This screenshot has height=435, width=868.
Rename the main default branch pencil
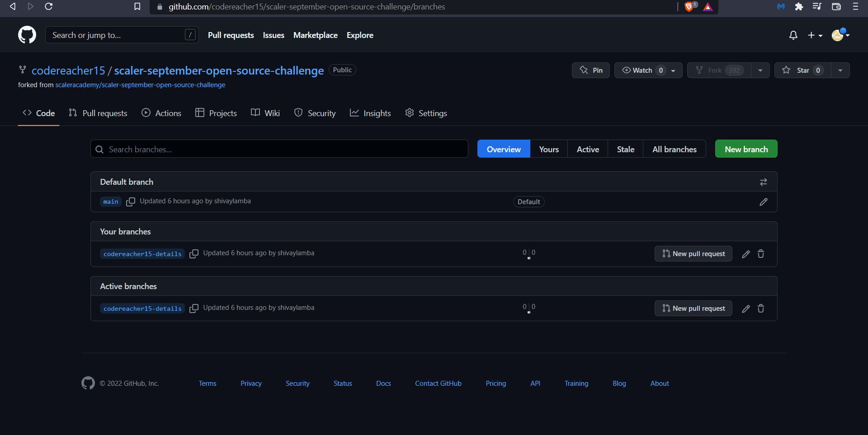click(764, 202)
